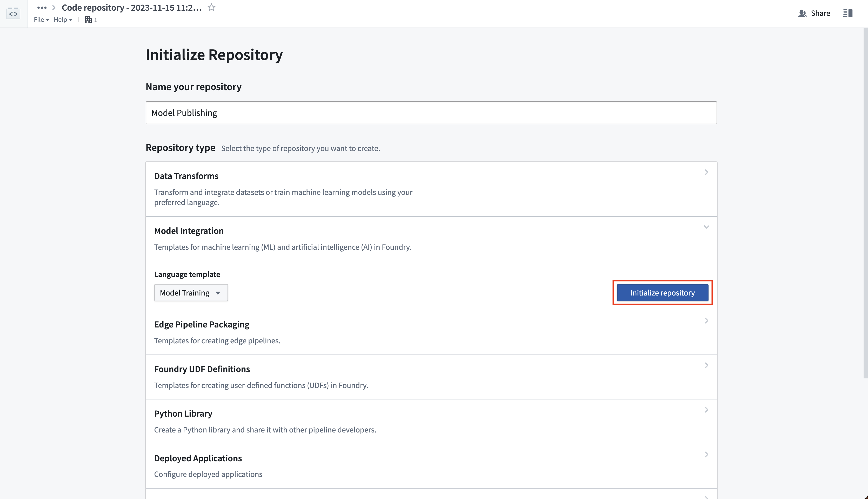The image size is (868, 499).
Task: Click the Share people icon
Action: [x=802, y=13]
